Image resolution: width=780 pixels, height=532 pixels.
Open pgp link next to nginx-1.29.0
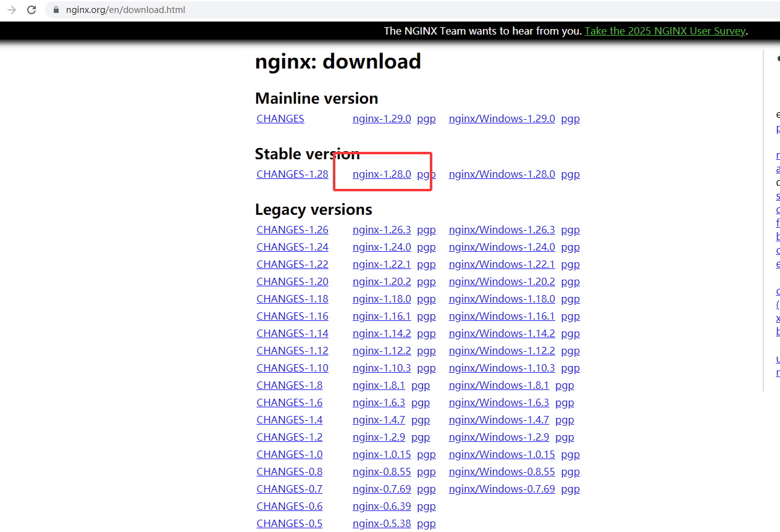point(426,118)
